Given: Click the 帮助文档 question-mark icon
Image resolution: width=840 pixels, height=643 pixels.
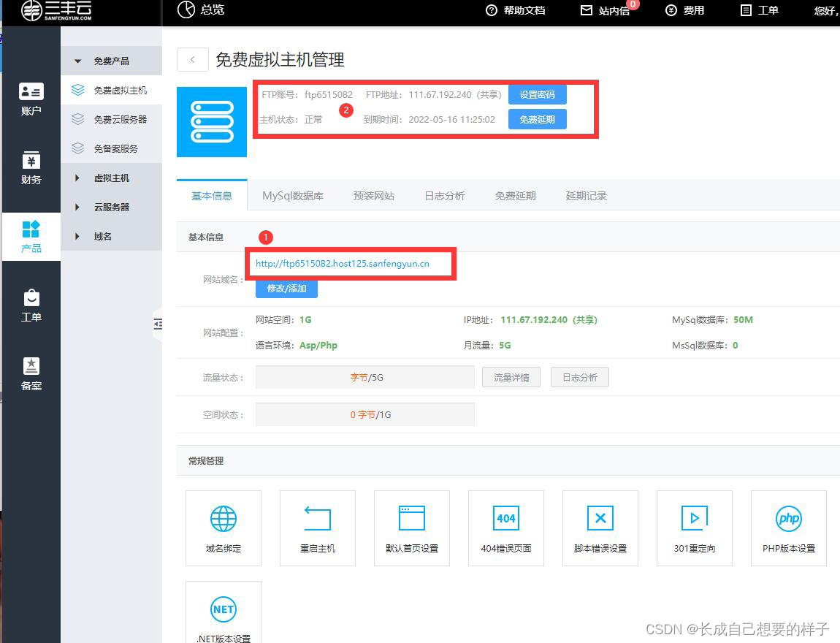Looking at the screenshot, I should 492,10.
